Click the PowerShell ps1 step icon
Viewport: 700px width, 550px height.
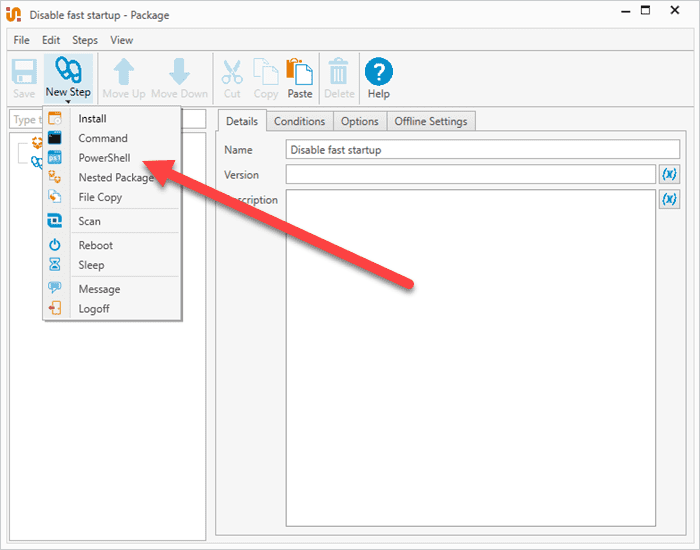tap(54, 158)
